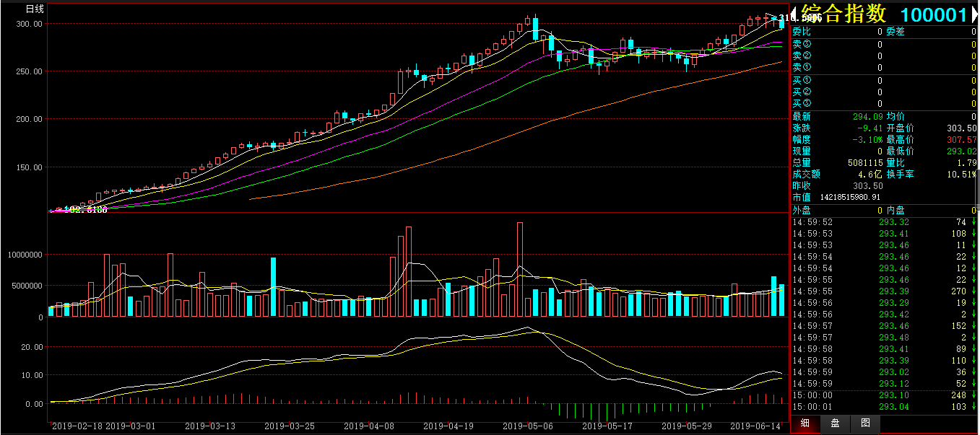Click volume ratio value 1.79
This screenshot has height=435, width=980.
click(x=967, y=163)
